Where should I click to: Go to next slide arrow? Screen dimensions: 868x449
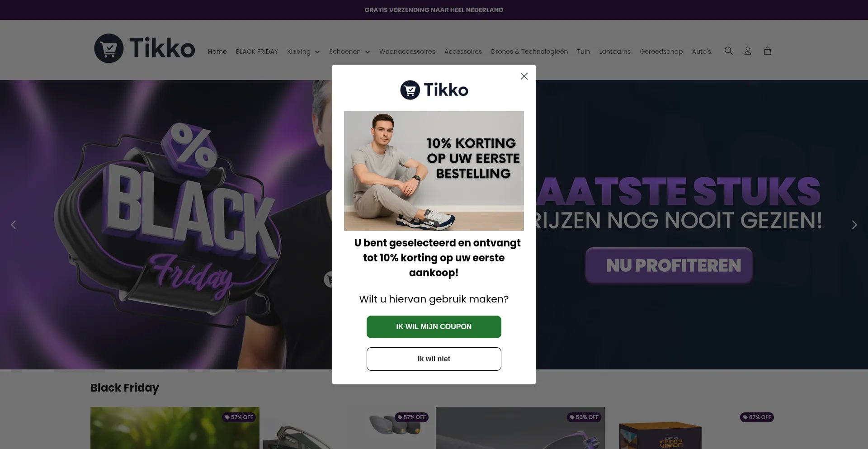(x=854, y=225)
